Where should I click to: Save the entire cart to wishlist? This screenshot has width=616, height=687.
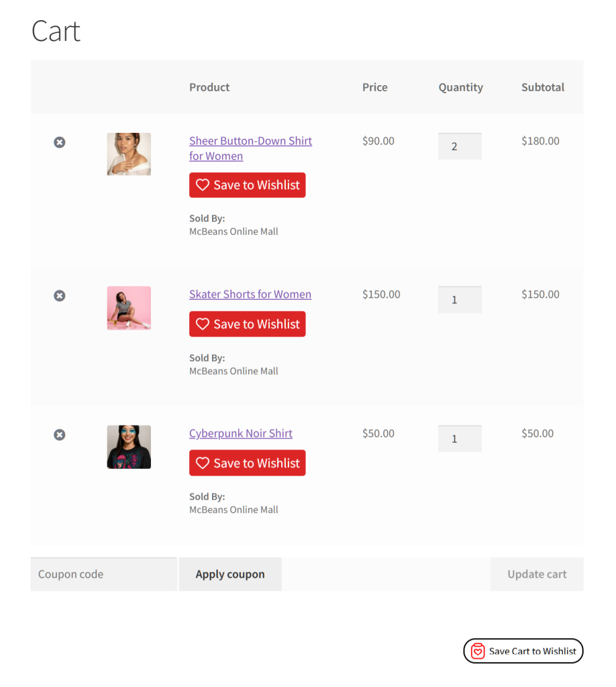pyautogui.click(x=523, y=651)
